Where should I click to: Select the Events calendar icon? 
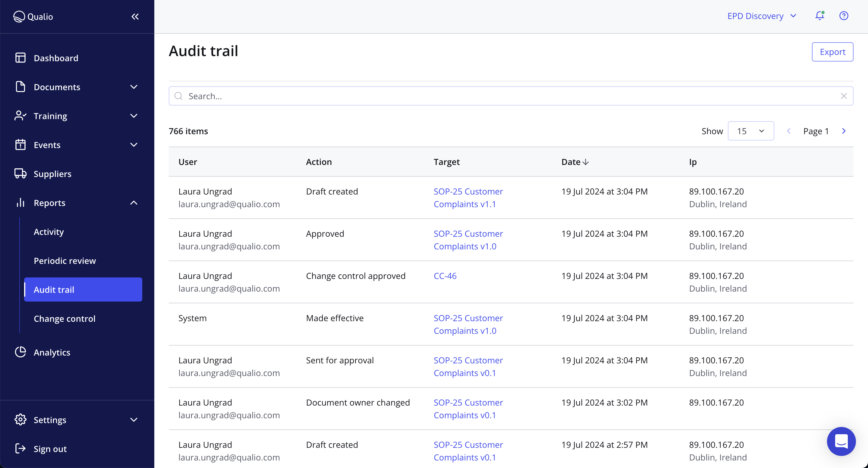click(20, 145)
